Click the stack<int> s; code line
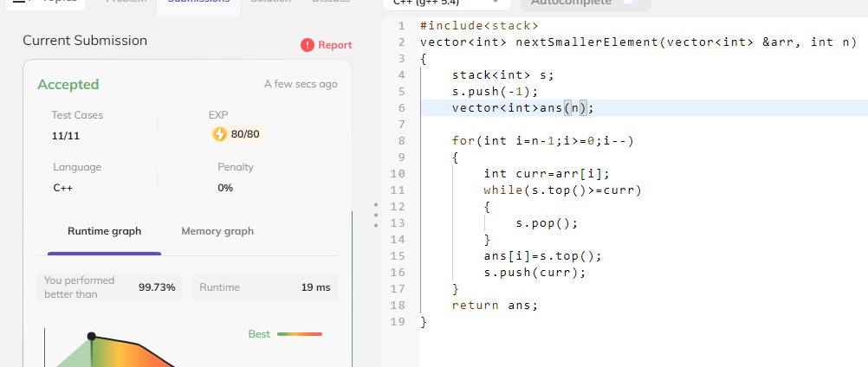Image resolution: width=868 pixels, height=367 pixels. tap(502, 75)
